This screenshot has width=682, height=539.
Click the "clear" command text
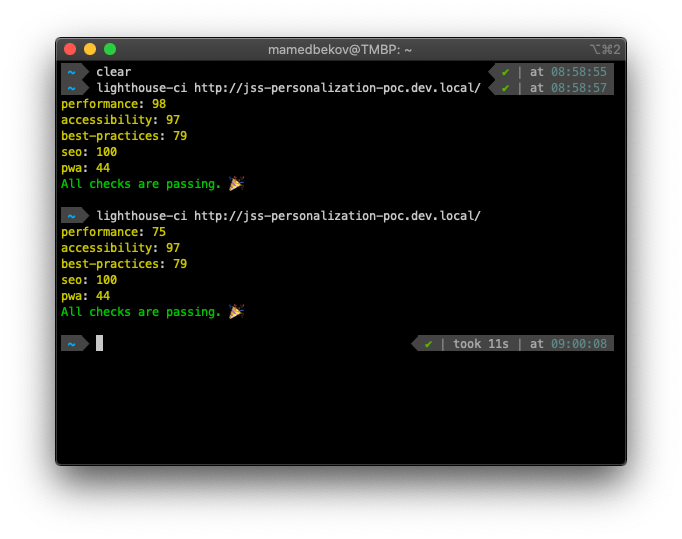[113, 72]
